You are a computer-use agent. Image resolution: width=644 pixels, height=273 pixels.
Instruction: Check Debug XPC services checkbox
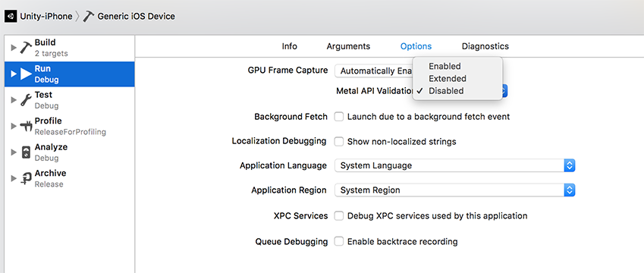(x=339, y=216)
